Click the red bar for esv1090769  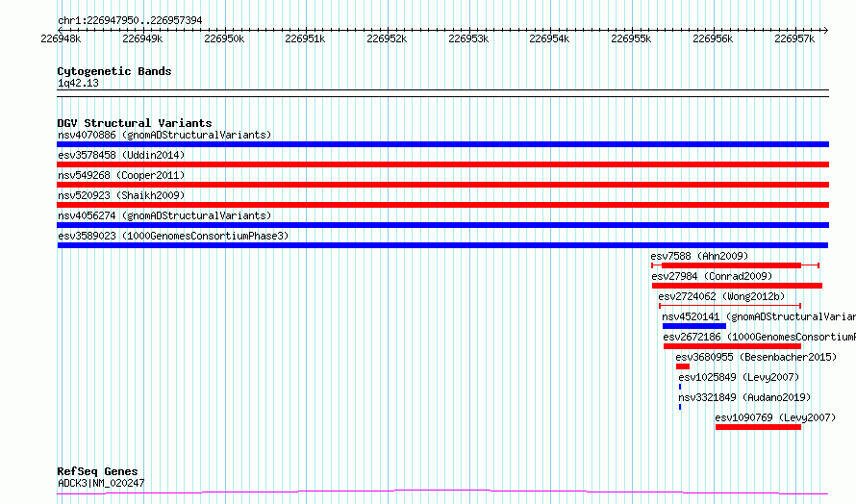758,427
